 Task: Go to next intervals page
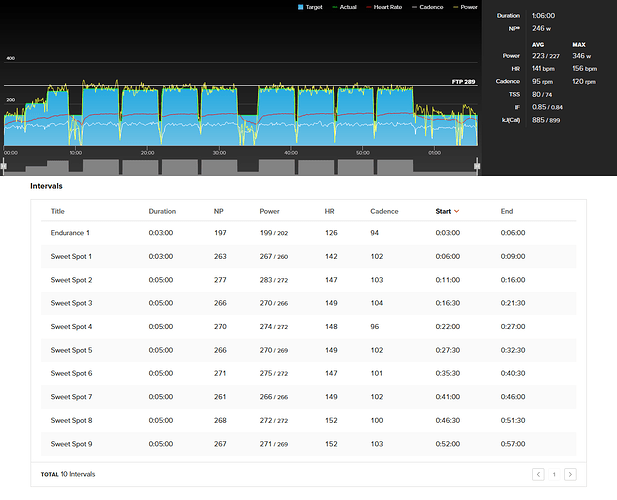point(570,474)
